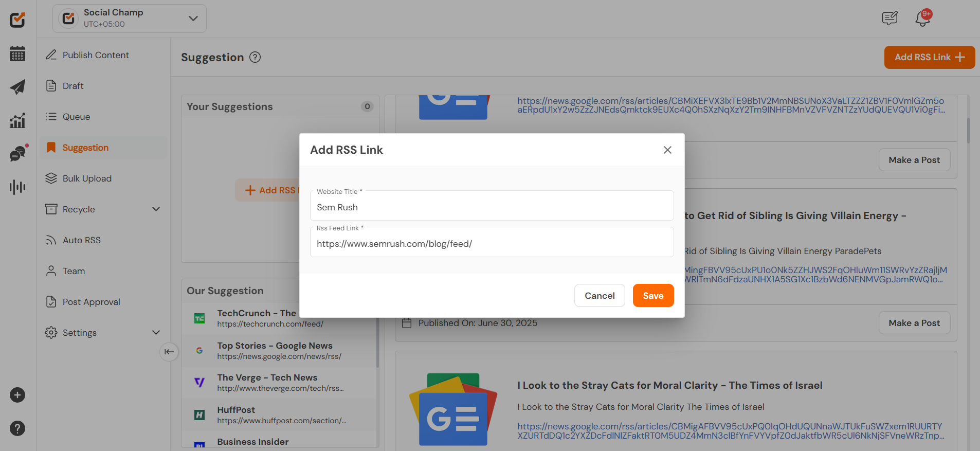Click the articles list scrollbar

(968, 131)
